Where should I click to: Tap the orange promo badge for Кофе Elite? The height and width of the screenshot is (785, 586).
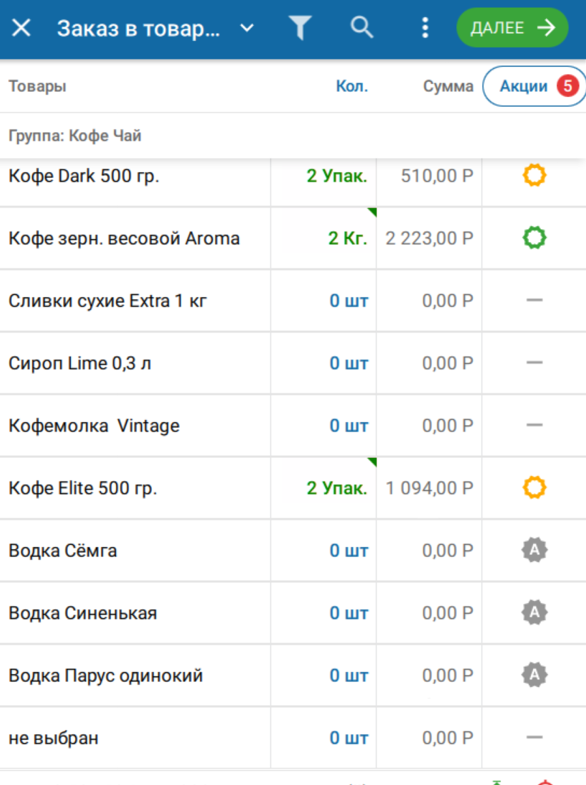tap(534, 488)
